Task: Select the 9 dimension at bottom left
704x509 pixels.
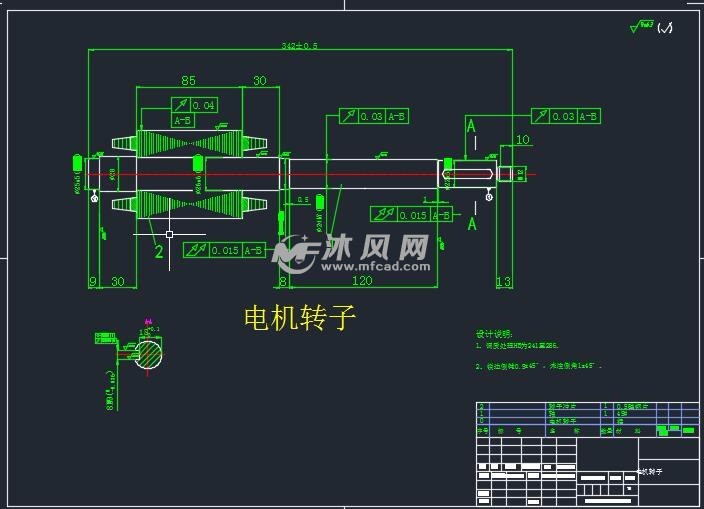Action: point(93,281)
